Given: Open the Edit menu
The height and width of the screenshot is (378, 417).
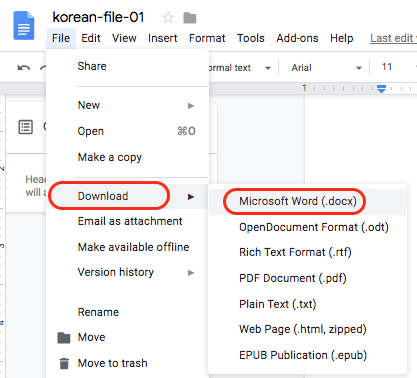Looking at the screenshot, I should (91, 38).
